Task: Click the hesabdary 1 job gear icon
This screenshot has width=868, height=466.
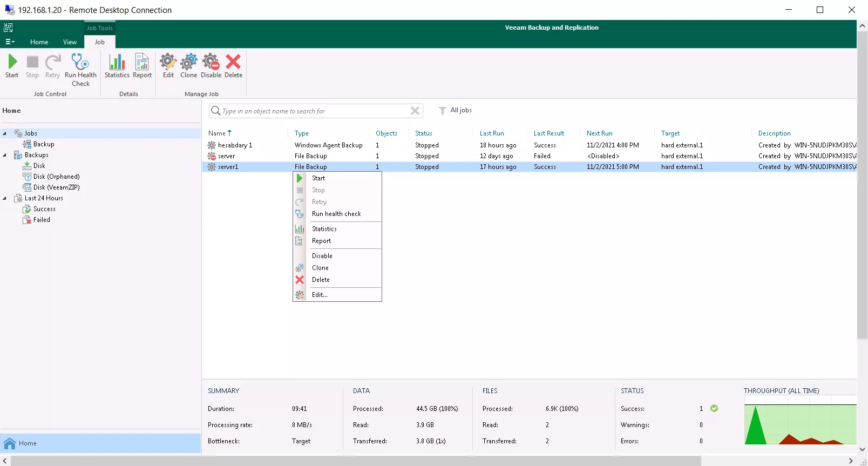Action: tap(212, 145)
